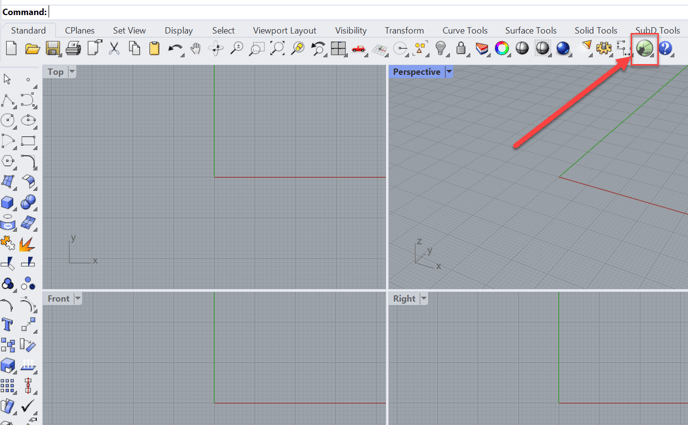This screenshot has width=688, height=425.
Task: Copy to clipboard icon in Standard toolbar
Action: pyautogui.click(x=134, y=48)
